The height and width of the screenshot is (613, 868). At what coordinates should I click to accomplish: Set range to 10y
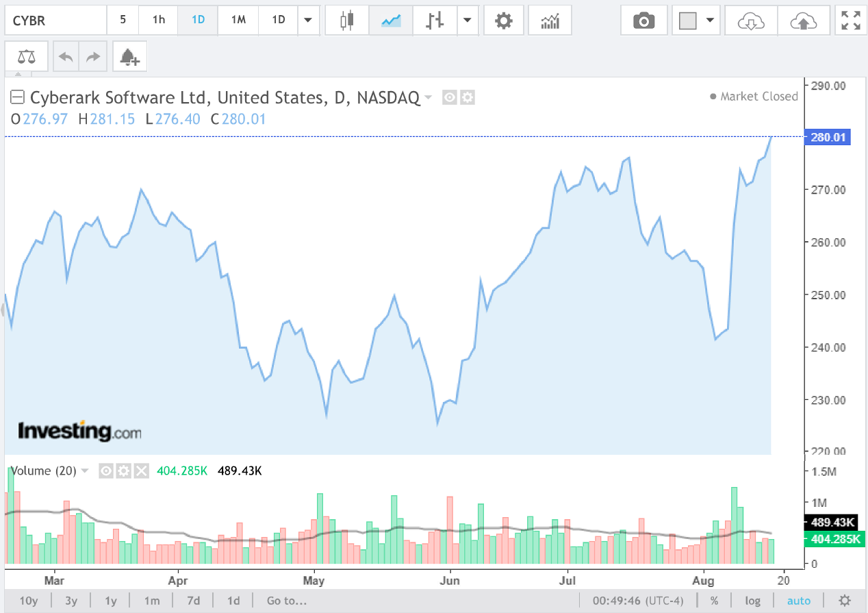[x=29, y=601]
